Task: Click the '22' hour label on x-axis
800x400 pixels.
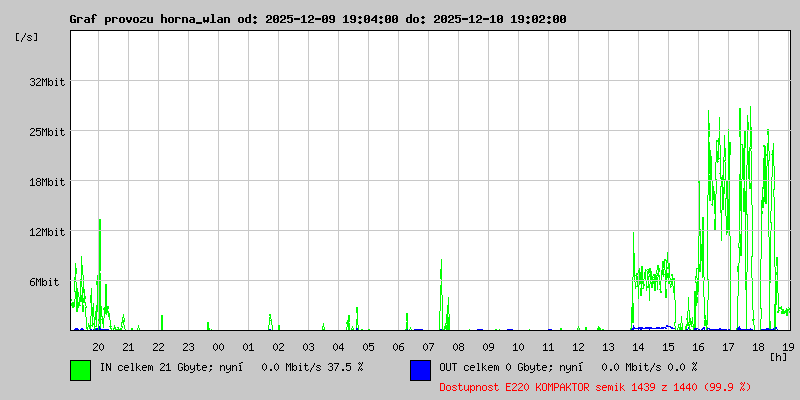Action: point(159,347)
